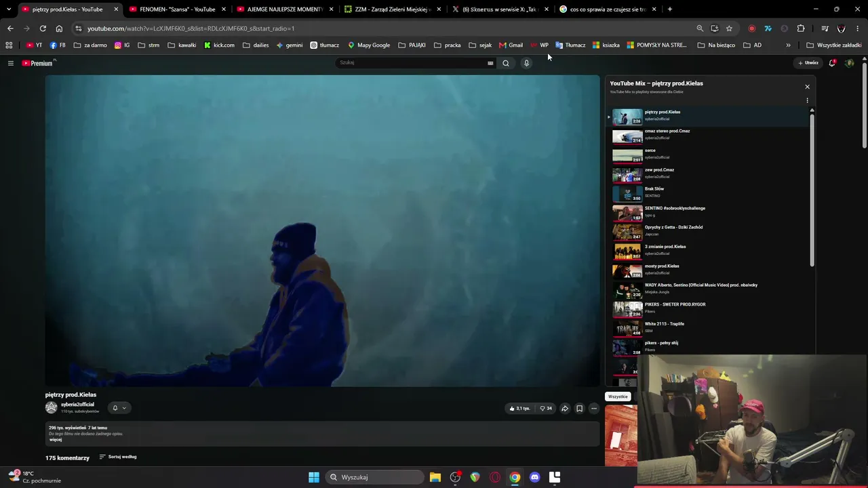Go to YouTube Premium home logo
This screenshot has width=868, height=488.
click(x=38, y=63)
